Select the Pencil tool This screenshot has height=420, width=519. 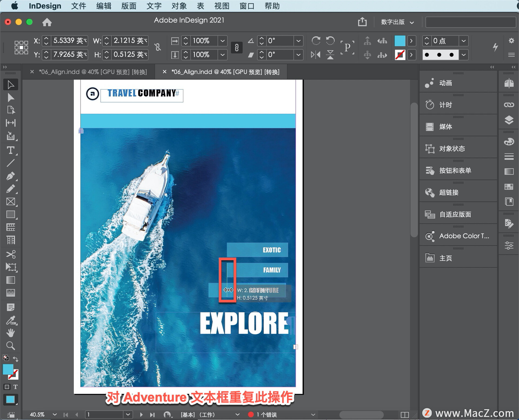tap(11, 189)
